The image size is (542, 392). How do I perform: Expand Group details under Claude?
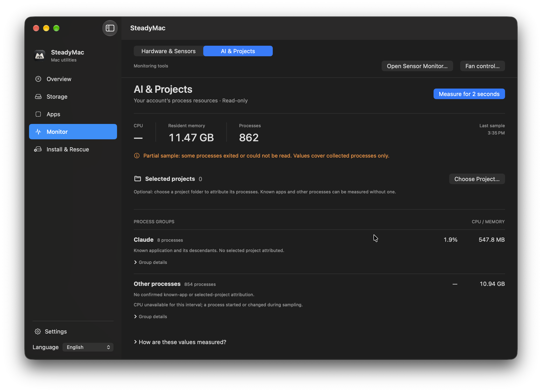coord(150,262)
